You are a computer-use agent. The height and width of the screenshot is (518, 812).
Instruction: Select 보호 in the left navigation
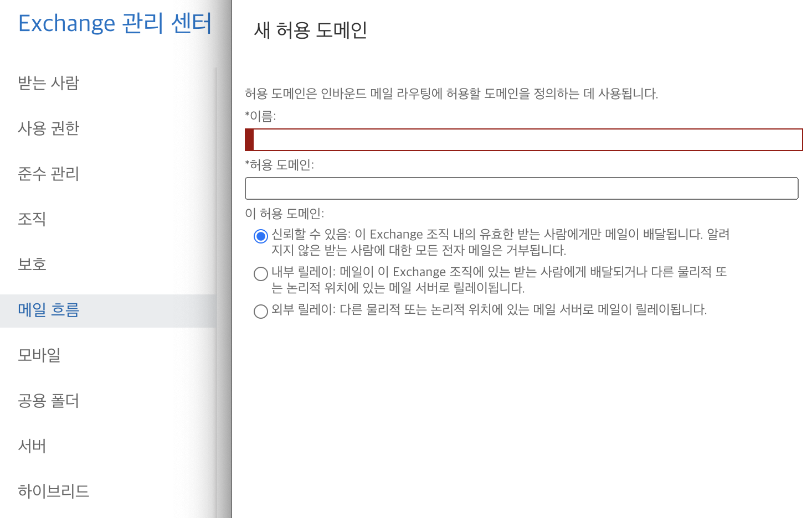point(32,265)
